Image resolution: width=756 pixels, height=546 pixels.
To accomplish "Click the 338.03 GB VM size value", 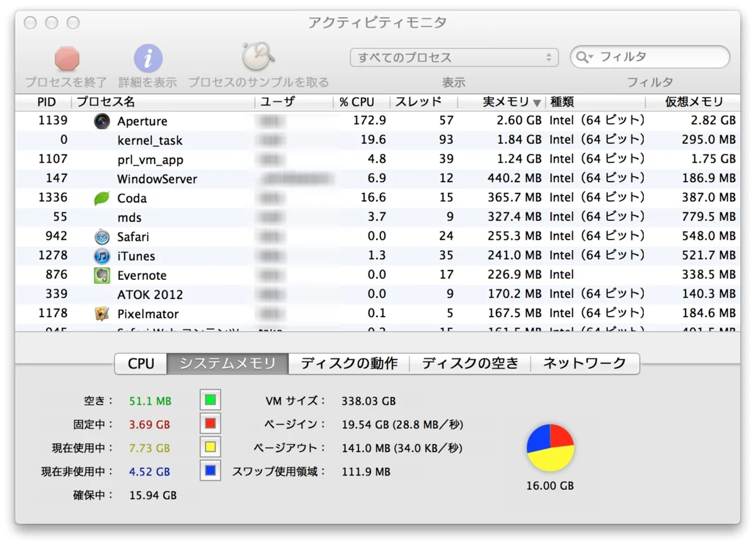I will [x=369, y=401].
